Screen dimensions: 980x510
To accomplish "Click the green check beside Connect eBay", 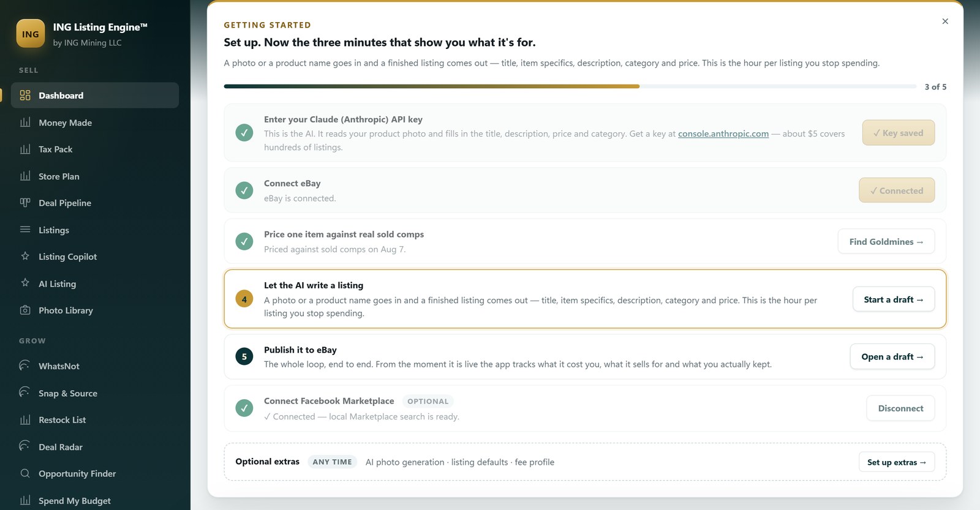I will [244, 190].
